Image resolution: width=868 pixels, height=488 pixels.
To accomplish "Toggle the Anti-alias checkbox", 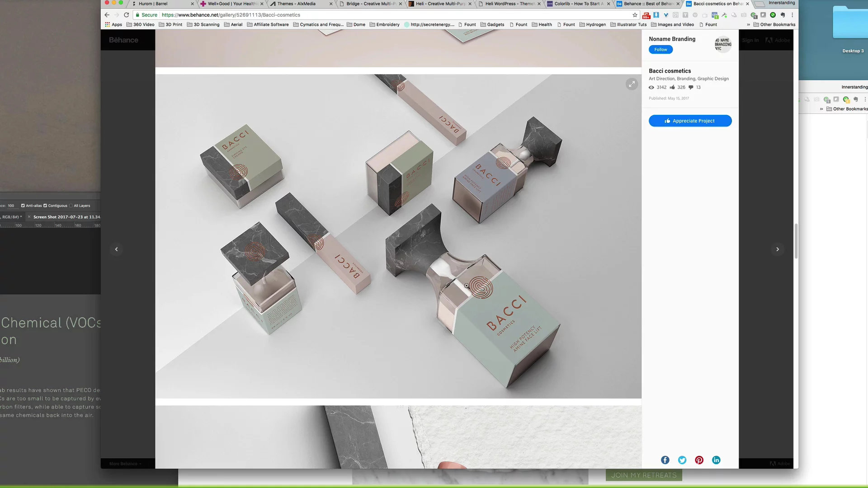I will (x=23, y=206).
